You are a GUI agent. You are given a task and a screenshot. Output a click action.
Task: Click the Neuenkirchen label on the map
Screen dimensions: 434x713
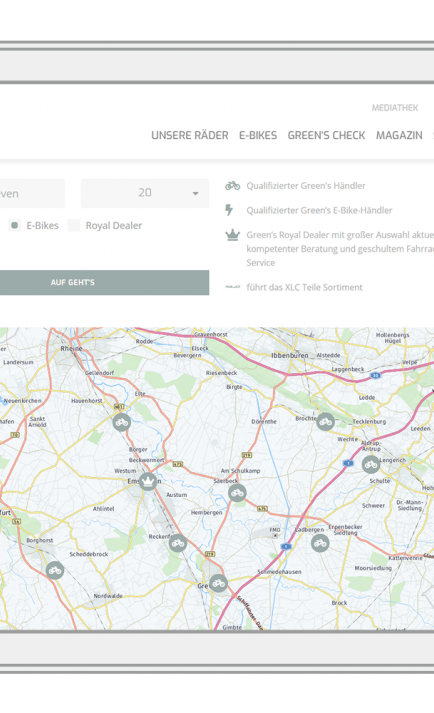pyautogui.click(x=22, y=401)
